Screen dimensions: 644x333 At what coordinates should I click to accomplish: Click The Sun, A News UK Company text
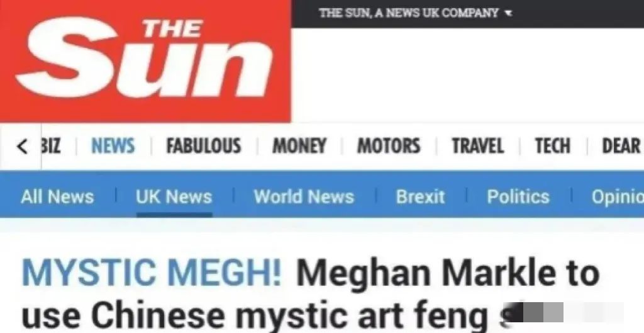click(x=409, y=13)
